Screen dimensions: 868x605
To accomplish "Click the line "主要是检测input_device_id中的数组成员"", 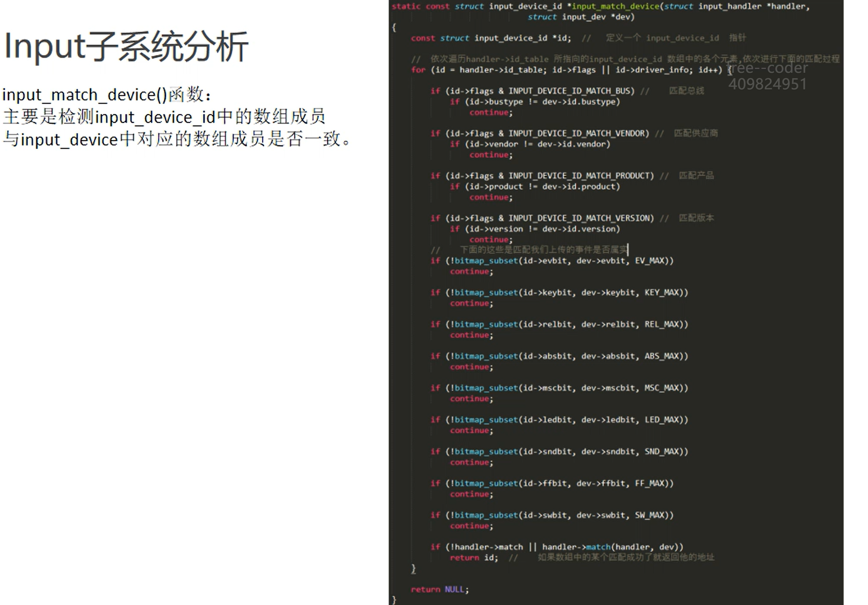I will click(x=164, y=117).
